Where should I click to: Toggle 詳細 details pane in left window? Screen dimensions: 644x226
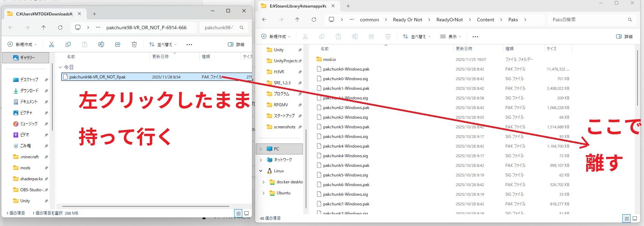[x=236, y=44]
